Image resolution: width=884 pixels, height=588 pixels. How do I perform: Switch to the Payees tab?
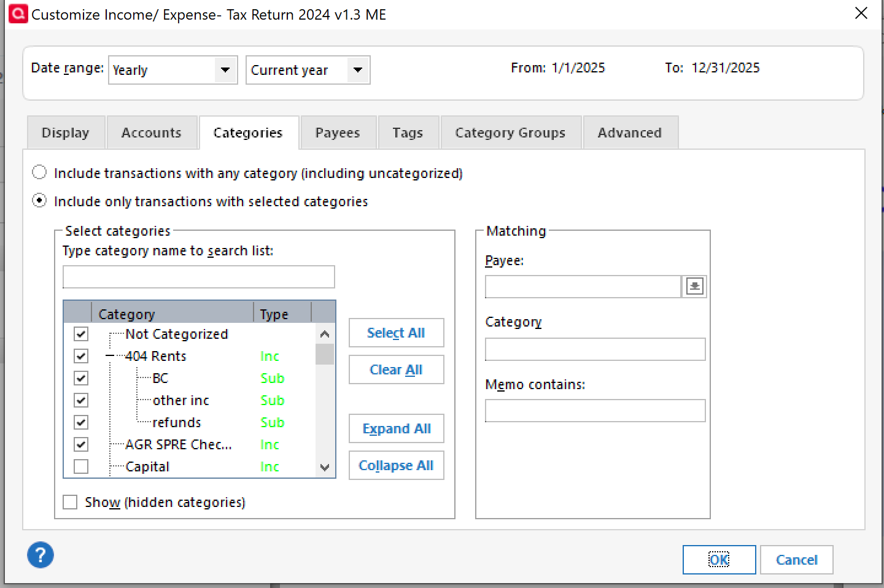[x=338, y=133]
